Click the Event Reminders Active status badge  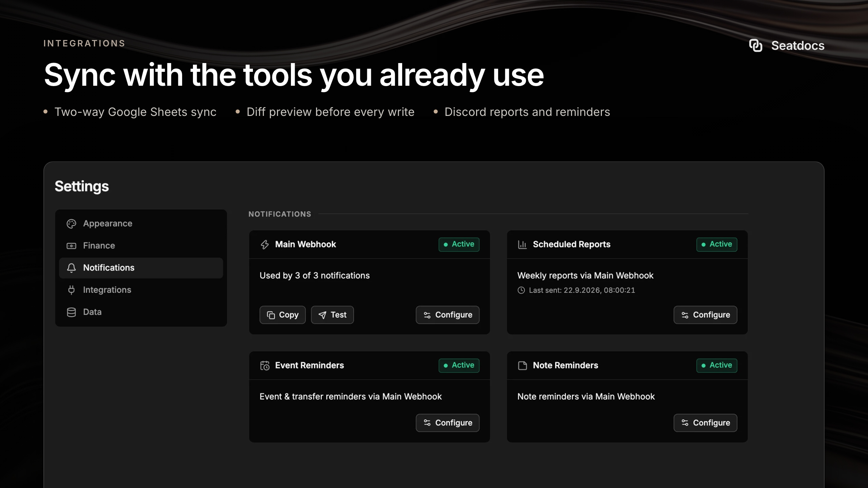[x=459, y=365]
